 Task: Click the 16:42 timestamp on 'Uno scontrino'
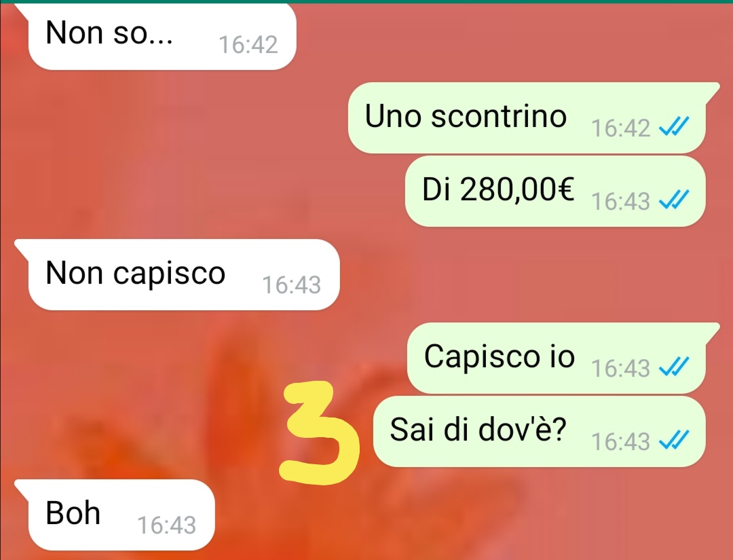point(621,128)
